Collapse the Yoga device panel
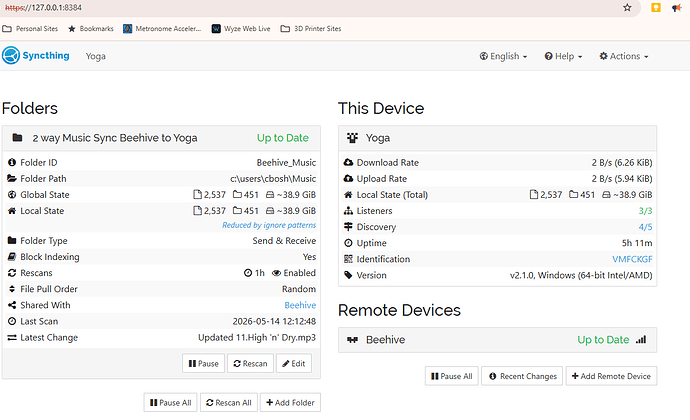 [497, 138]
